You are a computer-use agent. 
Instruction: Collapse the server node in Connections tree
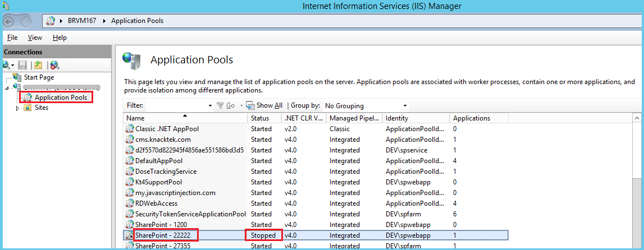pyautogui.click(x=7, y=88)
